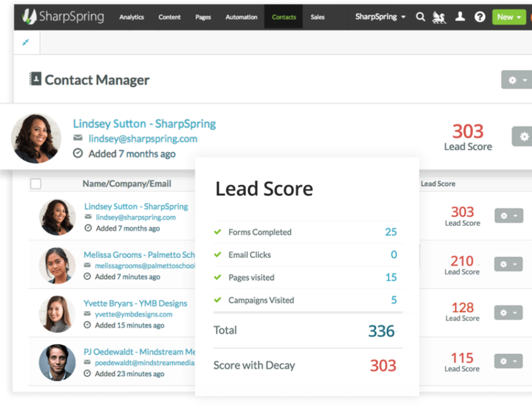Click the yvette@ymbdesigns.com email link

coord(134,314)
